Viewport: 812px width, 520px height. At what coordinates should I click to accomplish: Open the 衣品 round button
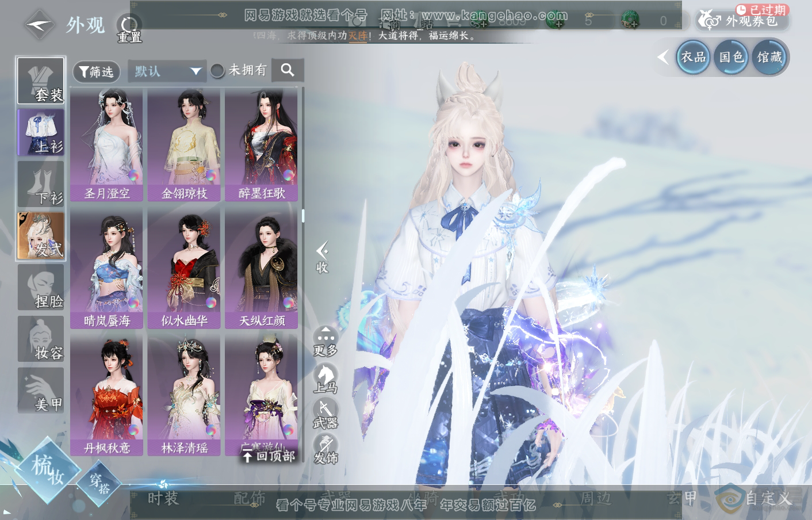(x=693, y=57)
